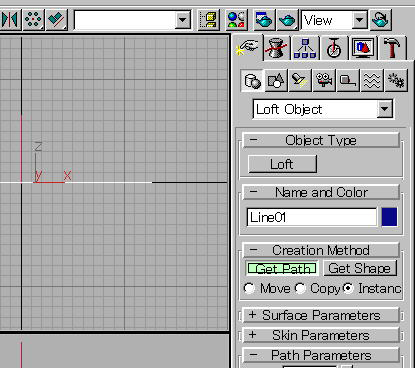Expand the Skin Parameters rollout
The height and width of the screenshot is (368, 415).
[321, 335]
